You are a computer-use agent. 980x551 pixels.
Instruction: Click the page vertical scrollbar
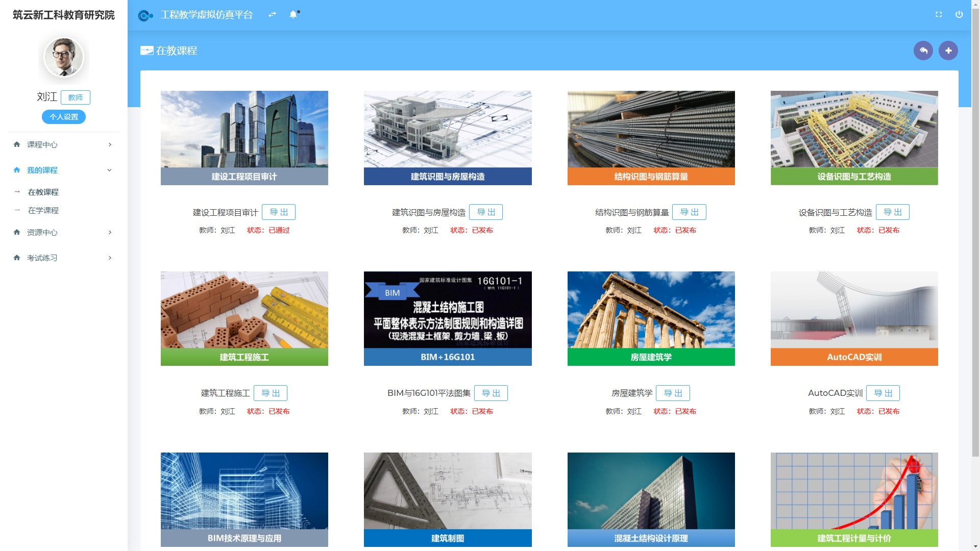click(x=975, y=234)
